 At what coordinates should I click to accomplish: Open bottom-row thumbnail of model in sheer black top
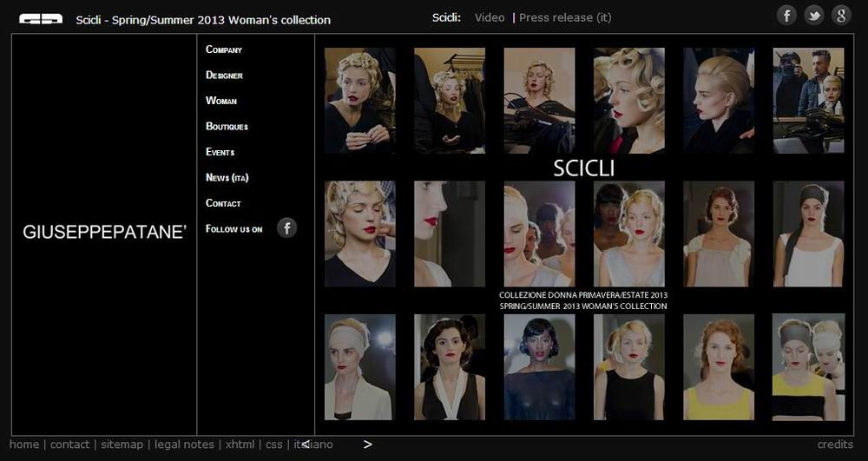click(539, 367)
